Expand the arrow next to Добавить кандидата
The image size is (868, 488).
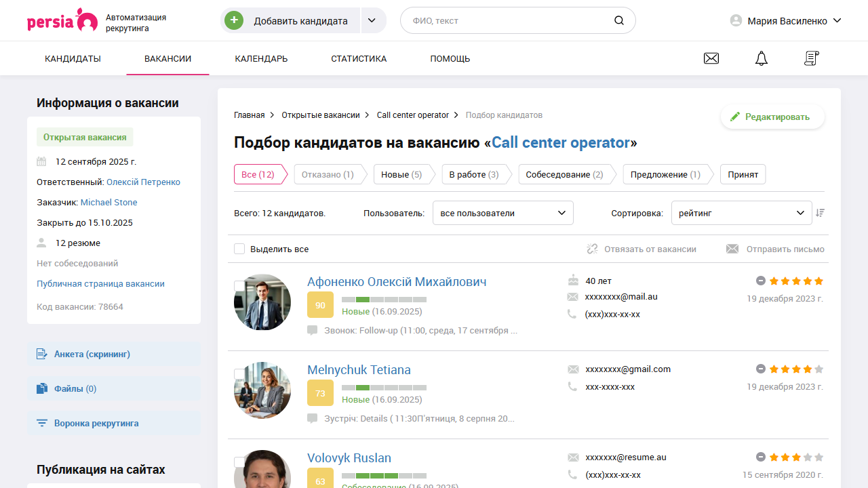click(372, 20)
